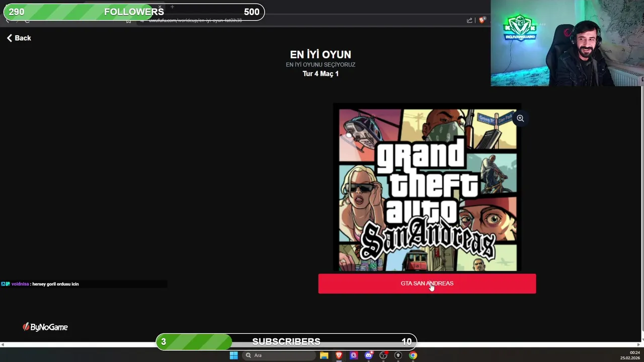Click the uwufufu.com URL in the address bar
644x362 pixels.
(195, 21)
